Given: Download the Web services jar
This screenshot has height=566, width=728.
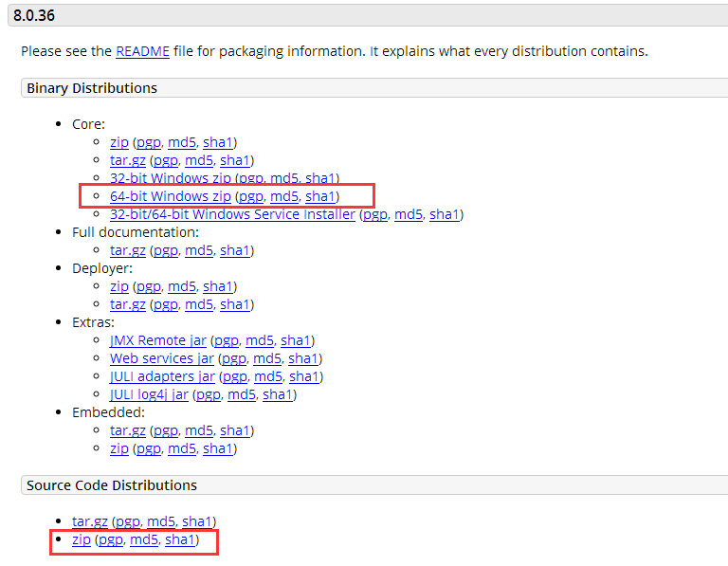Looking at the screenshot, I should [x=162, y=358].
